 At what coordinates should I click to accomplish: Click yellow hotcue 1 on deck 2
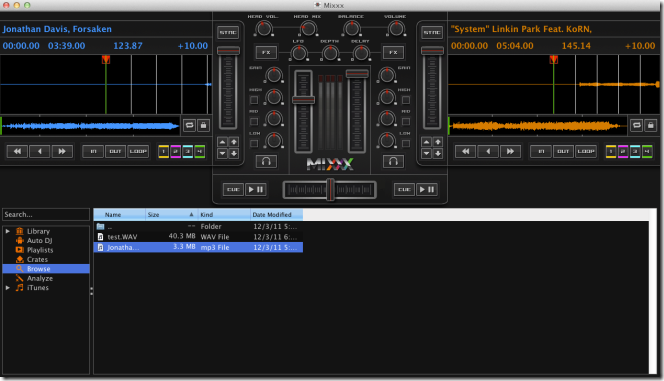[611, 151]
